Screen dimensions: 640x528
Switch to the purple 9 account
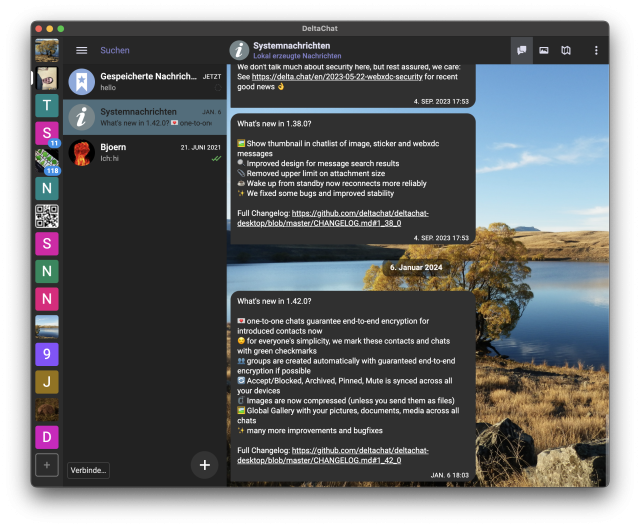click(47, 354)
